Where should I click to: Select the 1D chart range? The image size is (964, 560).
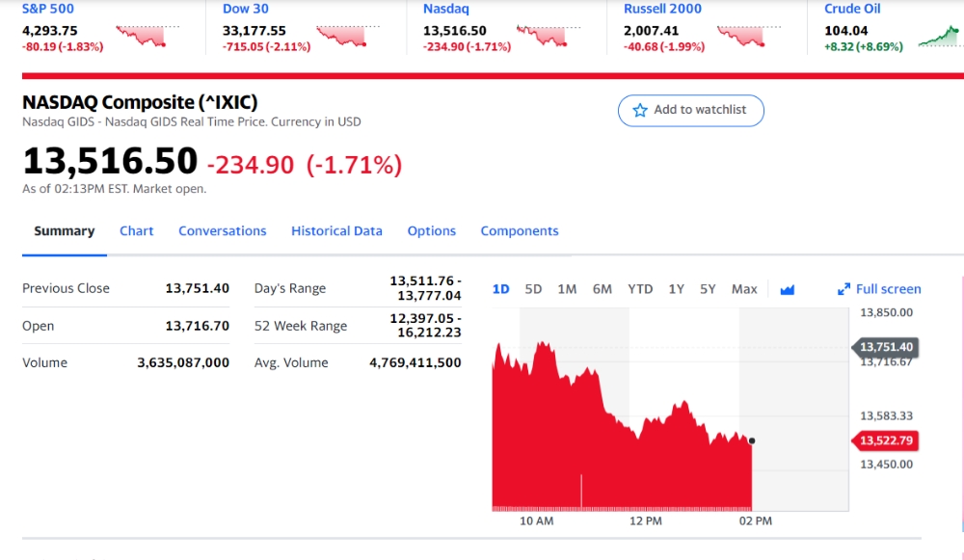click(500, 289)
